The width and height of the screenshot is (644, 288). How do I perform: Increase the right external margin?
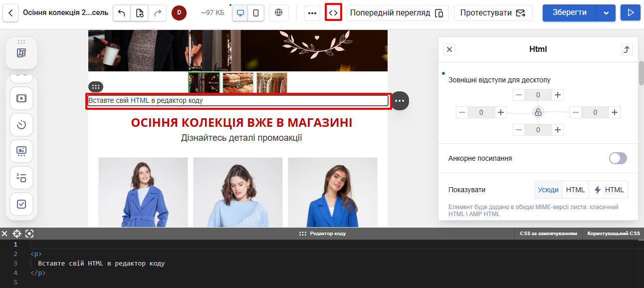point(615,112)
